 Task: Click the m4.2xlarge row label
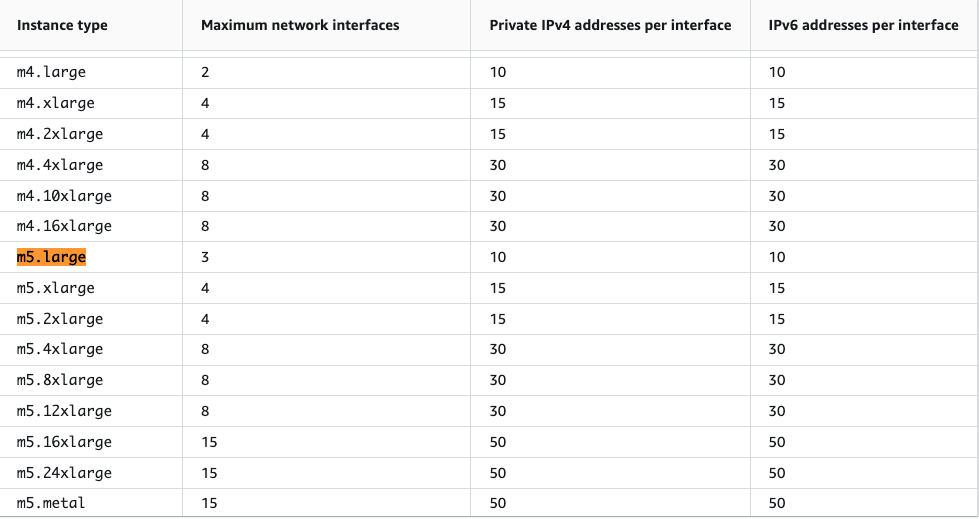(x=60, y=134)
